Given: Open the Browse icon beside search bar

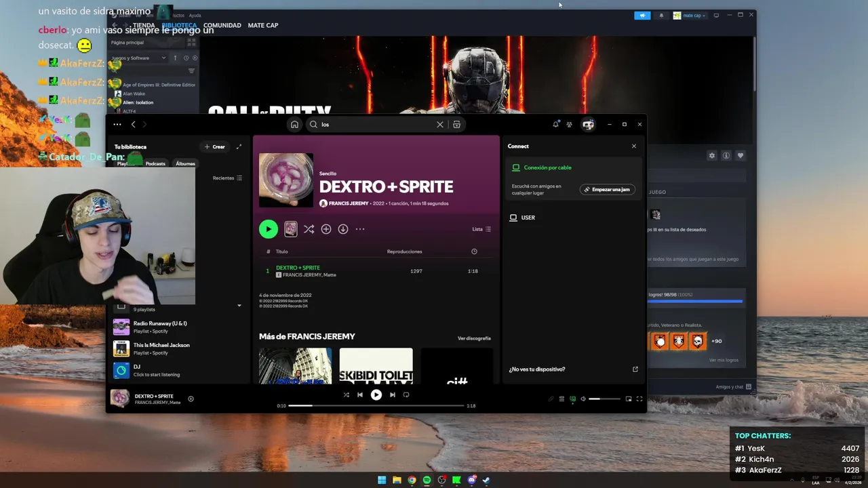Looking at the screenshot, I should pos(456,125).
